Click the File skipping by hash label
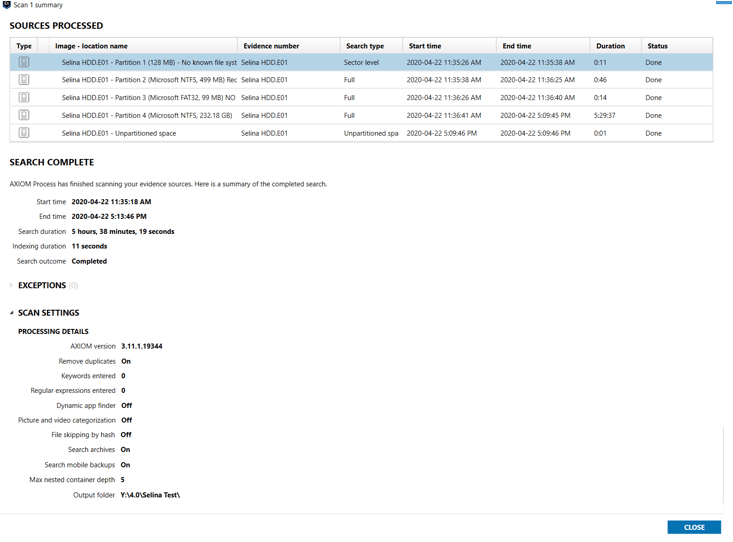Screen dimensions: 733x542 pyautogui.click(x=83, y=435)
